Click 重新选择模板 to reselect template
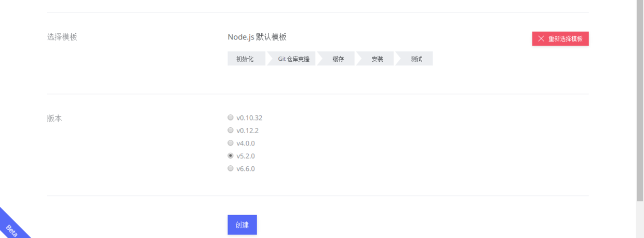 [x=560, y=38]
